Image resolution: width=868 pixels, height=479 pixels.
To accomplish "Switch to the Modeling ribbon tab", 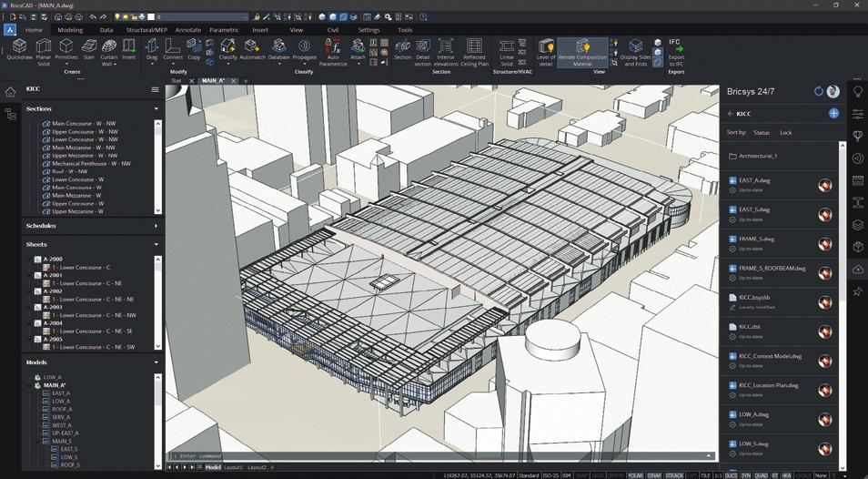I will (x=70, y=30).
